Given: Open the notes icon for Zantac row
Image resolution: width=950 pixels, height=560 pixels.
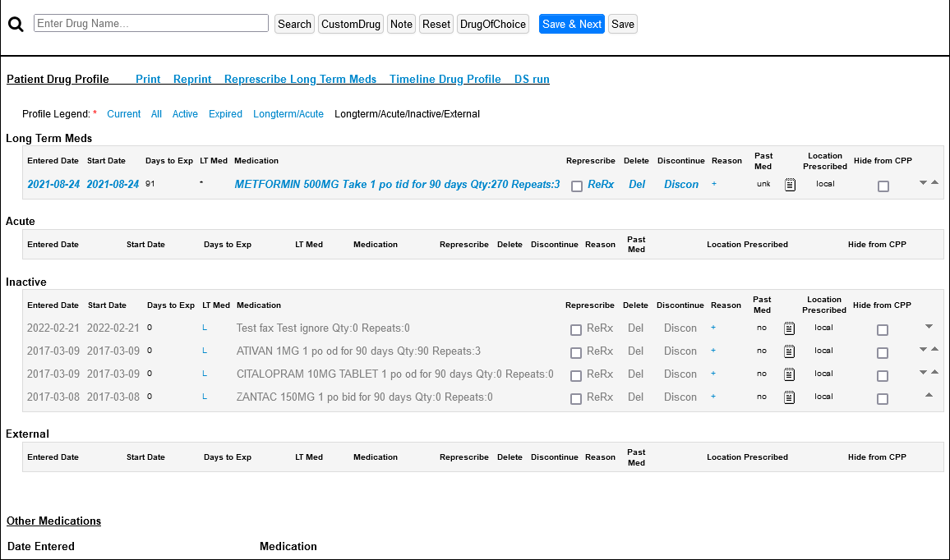Looking at the screenshot, I should [789, 397].
